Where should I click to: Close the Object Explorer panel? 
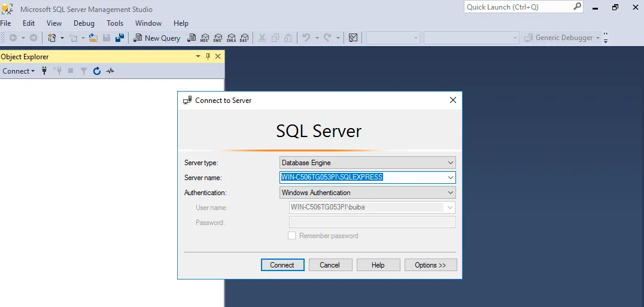(218, 57)
